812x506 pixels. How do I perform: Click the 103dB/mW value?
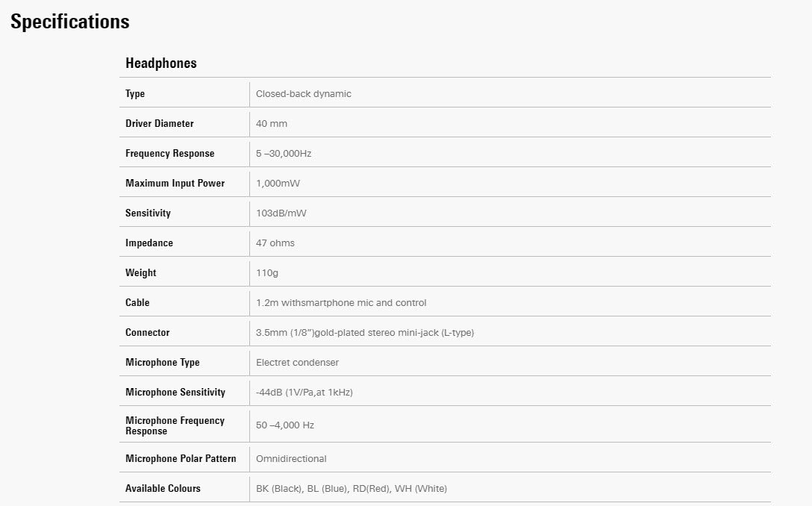point(281,213)
